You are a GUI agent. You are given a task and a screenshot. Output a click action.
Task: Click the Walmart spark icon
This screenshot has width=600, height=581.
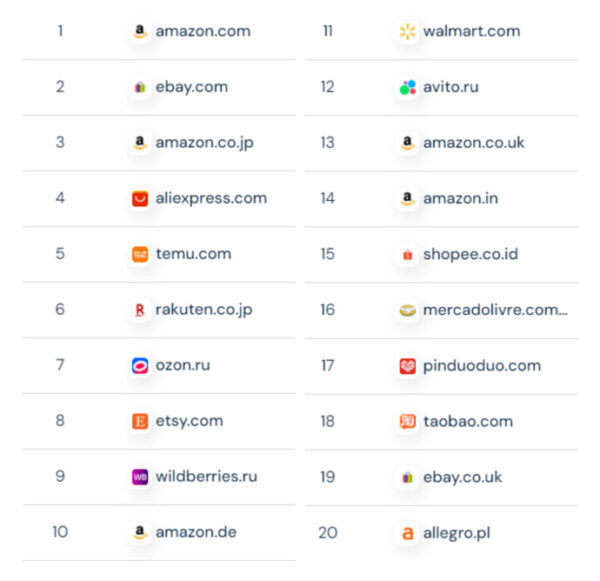coord(407,31)
